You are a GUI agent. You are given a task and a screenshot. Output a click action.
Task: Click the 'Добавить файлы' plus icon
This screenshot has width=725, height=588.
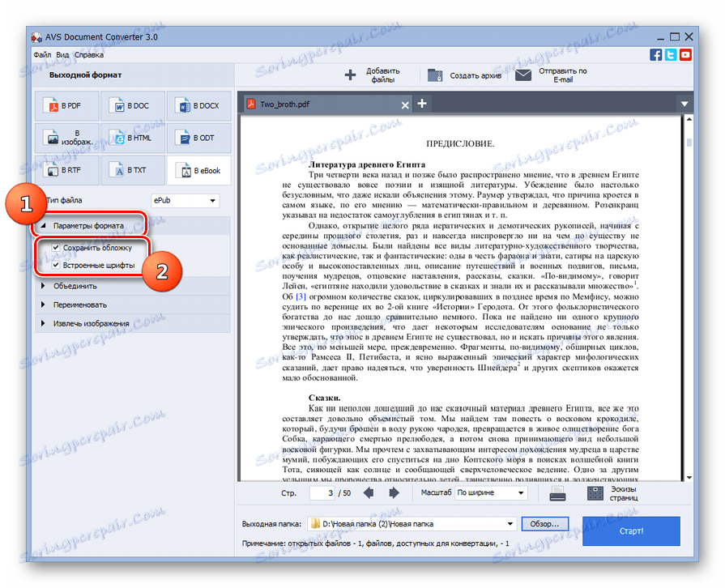tap(351, 75)
